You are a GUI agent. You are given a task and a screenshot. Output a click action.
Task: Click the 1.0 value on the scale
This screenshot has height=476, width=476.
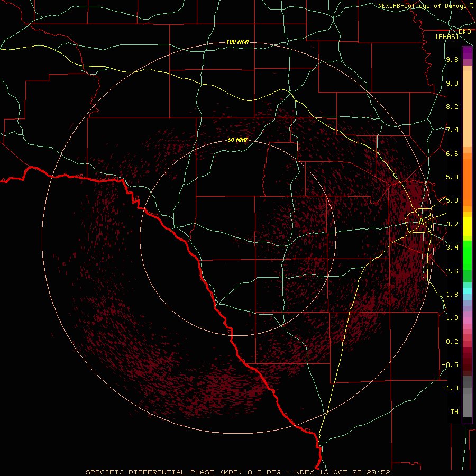click(452, 318)
